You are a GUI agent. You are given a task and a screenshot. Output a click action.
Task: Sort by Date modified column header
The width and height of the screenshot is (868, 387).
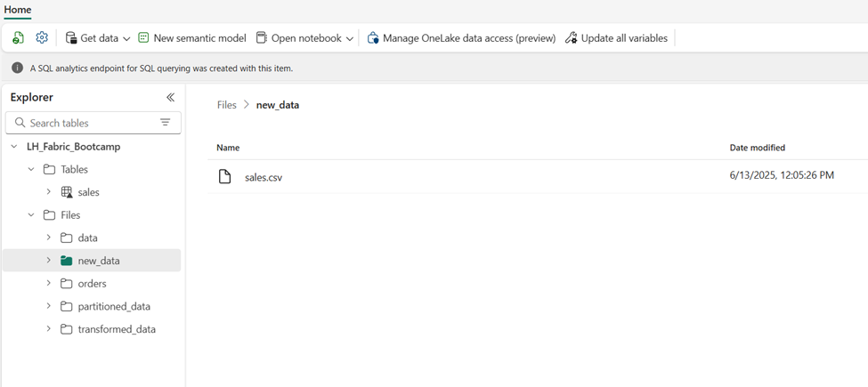[x=758, y=148]
